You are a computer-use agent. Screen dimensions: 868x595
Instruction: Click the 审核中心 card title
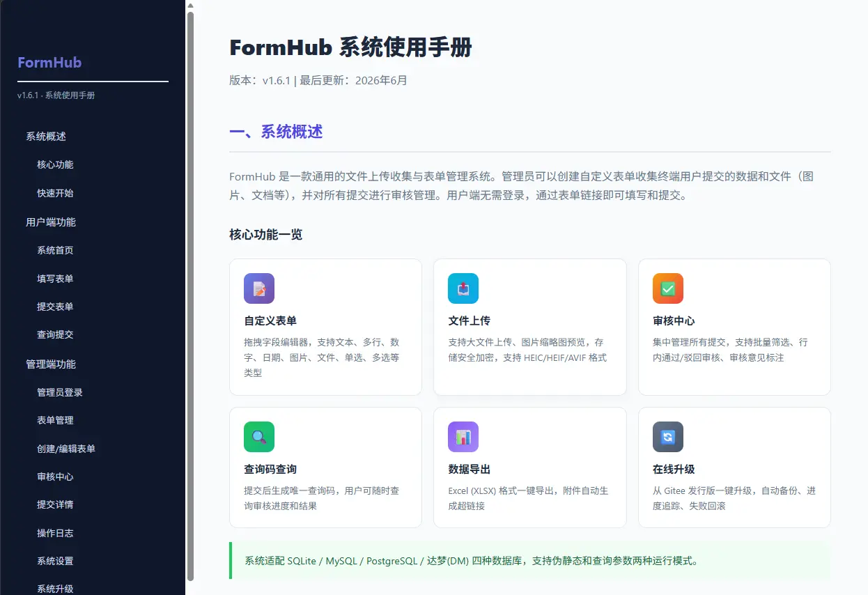pyautogui.click(x=674, y=321)
